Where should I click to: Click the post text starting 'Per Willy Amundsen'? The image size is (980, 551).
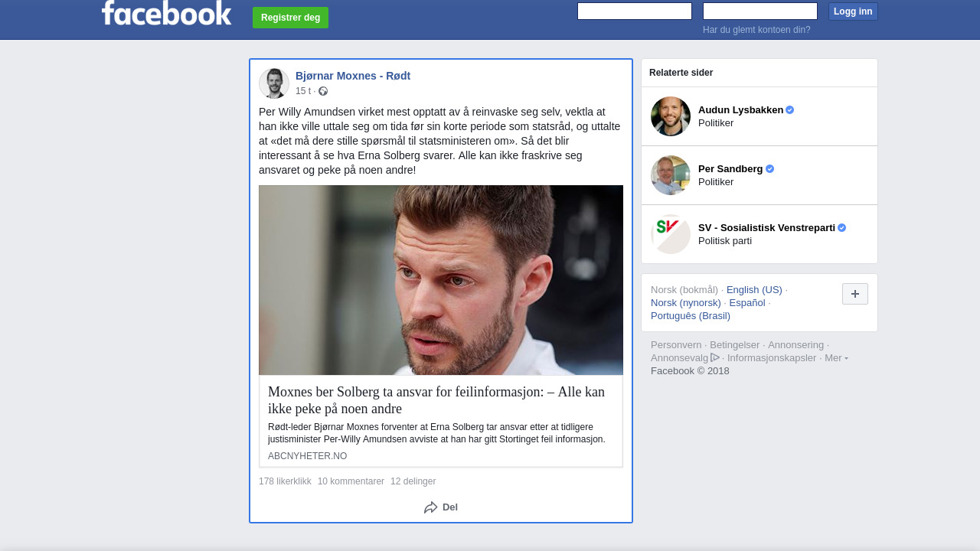(x=440, y=141)
